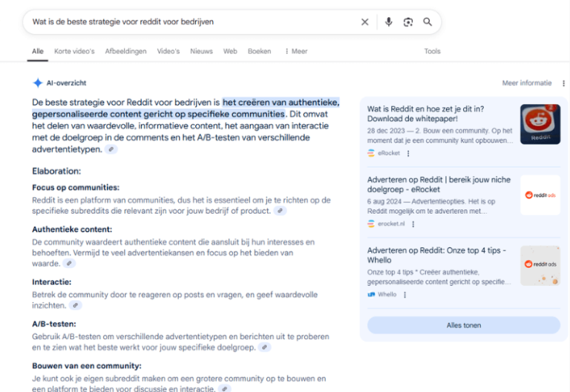The image size is (570, 392).
Task: Open source link chip after 'discussie en interactie.'
Action: (x=225, y=388)
